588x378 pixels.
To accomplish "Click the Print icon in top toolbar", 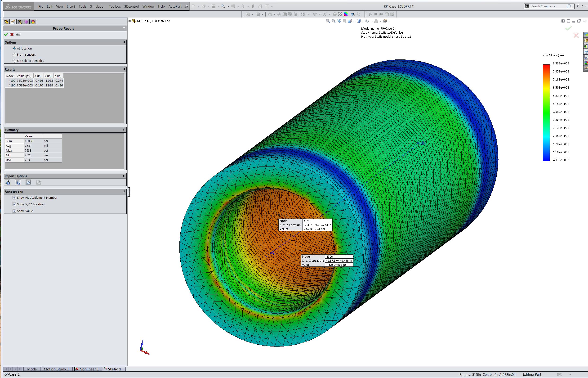I will coord(223,7).
